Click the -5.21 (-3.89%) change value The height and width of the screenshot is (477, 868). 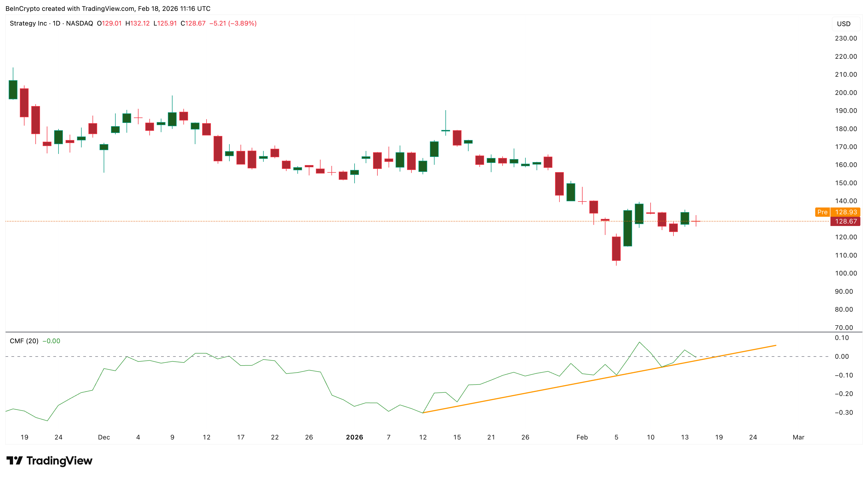click(x=233, y=23)
